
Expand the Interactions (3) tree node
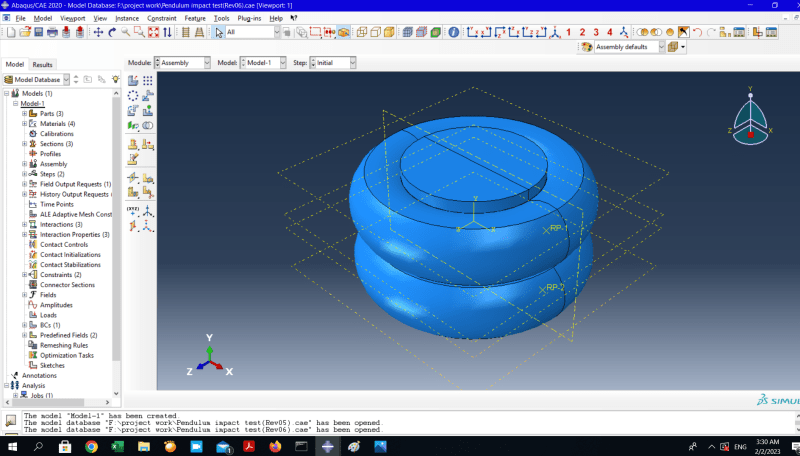point(24,224)
